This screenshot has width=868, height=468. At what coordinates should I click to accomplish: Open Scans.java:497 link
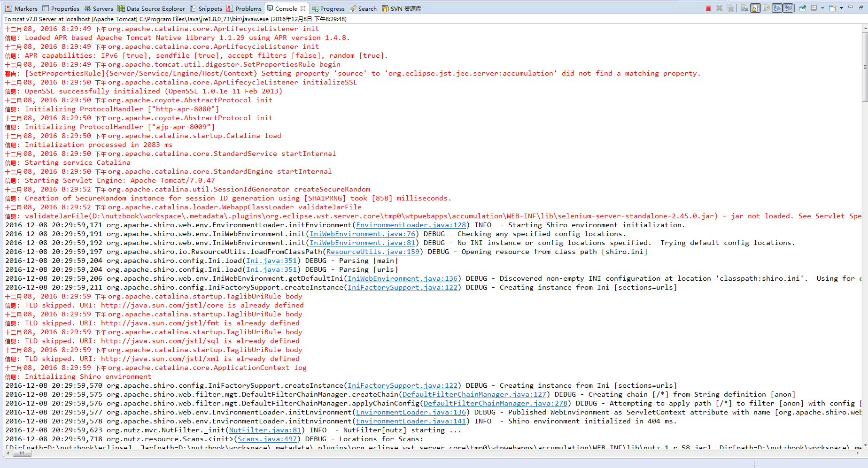pyautogui.click(x=267, y=439)
